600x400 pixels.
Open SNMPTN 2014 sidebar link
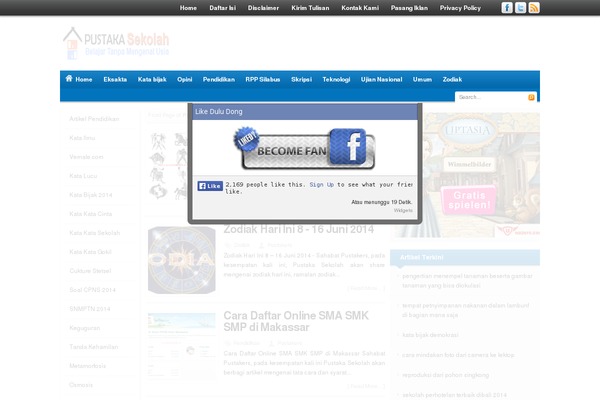[x=90, y=309]
